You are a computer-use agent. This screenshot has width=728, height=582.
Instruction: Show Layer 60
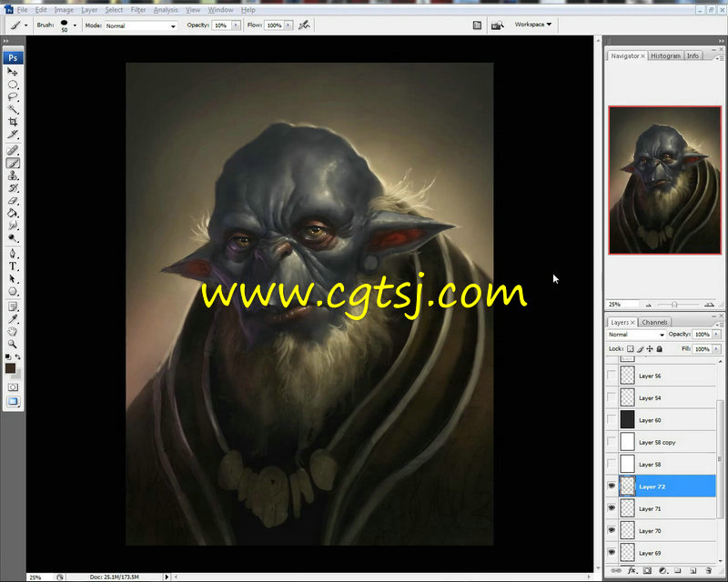point(612,419)
